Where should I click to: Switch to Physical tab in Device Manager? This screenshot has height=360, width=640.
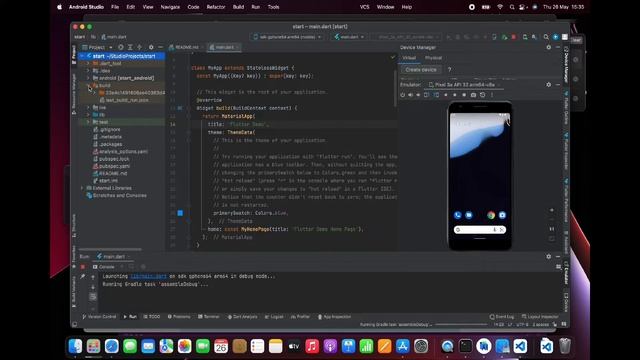point(433,58)
